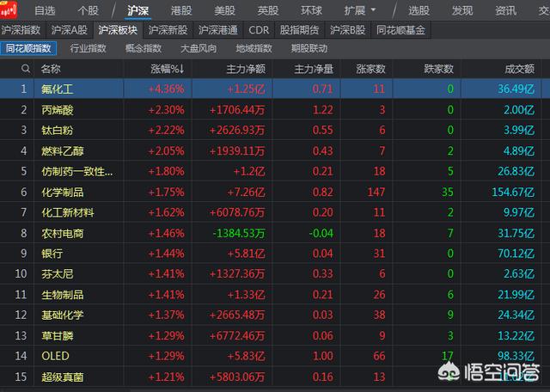This screenshot has height=392, width=550.
Task: Switch to the 沪深A股 tab
Action: point(69,30)
